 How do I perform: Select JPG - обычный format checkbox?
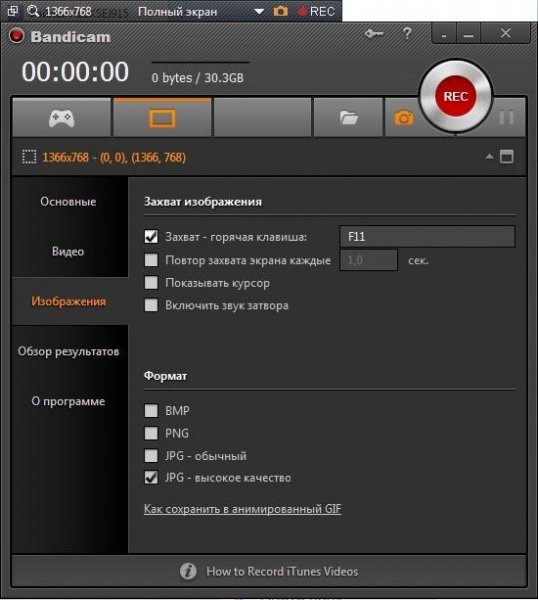pyautogui.click(x=151, y=455)
